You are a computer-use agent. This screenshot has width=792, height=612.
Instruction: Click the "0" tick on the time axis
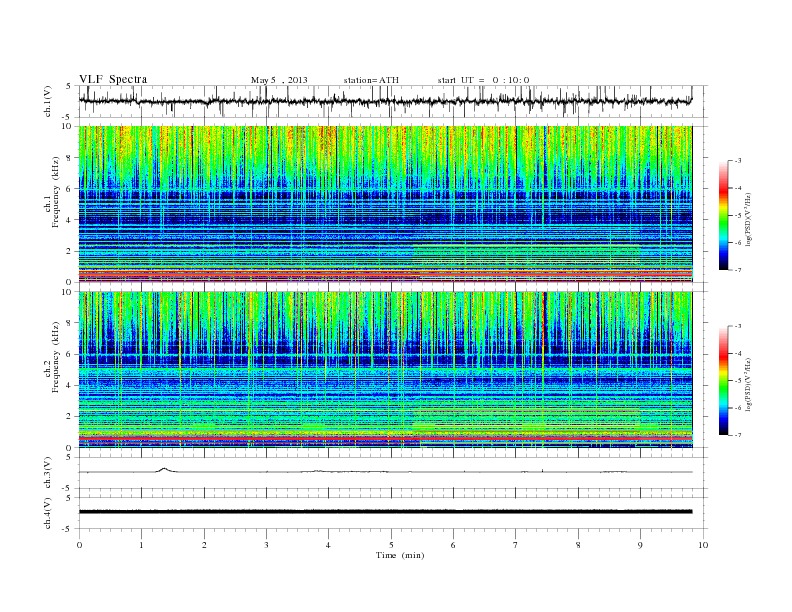click(x=79, y=545)
